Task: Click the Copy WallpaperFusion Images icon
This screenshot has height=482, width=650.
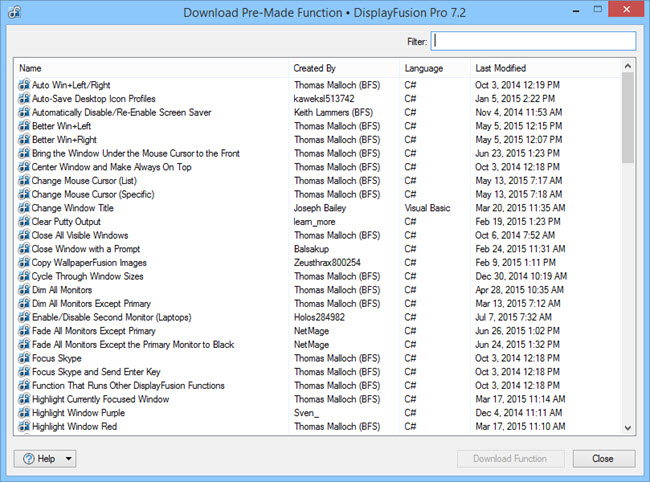Action: 24,263
